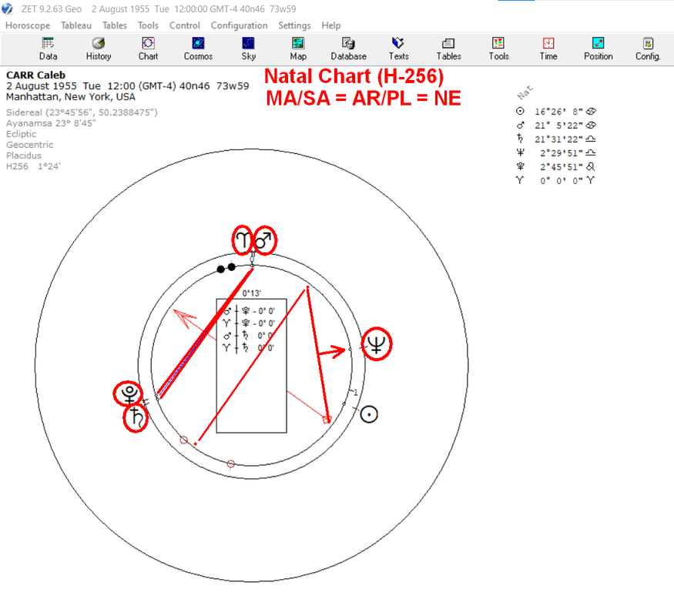Select the Neptune row 2°29'51" in list

[x=556, y=153]
